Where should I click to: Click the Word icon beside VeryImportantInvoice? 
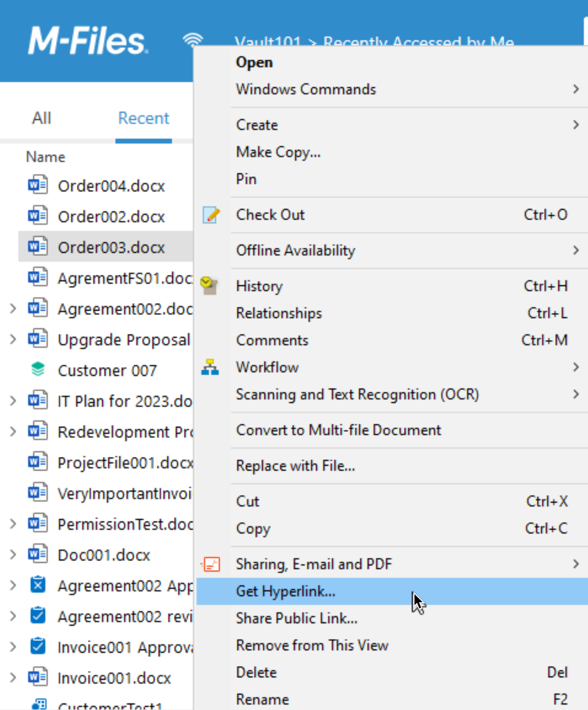point(38,493)
